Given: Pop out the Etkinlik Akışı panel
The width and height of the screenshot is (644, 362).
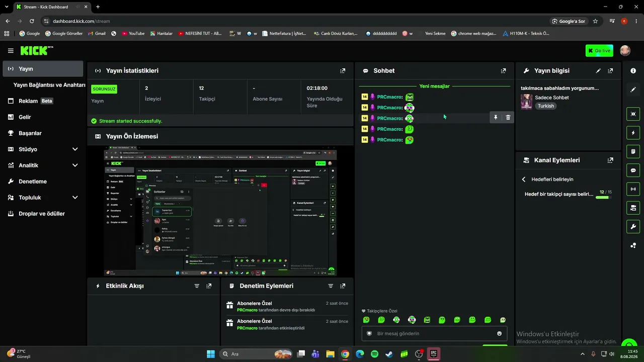Looking at the screenshot, I should pyautogui.click(x=209, y=286).
